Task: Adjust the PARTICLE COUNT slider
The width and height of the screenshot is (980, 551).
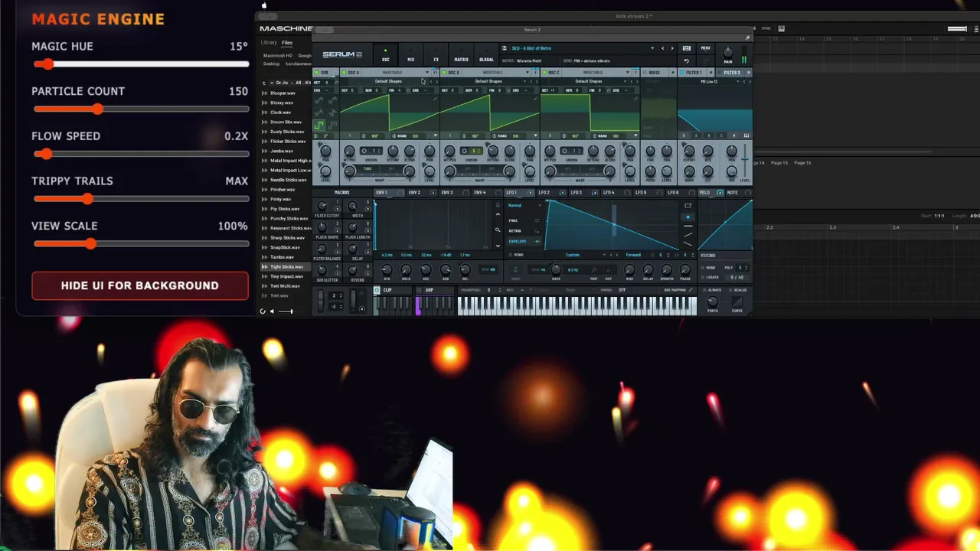Action: (x=140, y=109)
